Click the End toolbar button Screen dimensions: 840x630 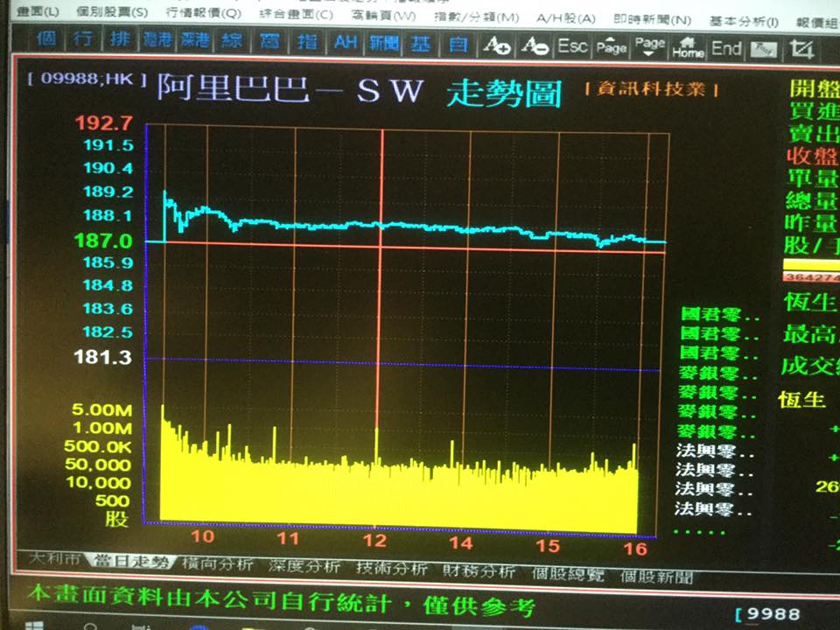coord(726,49)
